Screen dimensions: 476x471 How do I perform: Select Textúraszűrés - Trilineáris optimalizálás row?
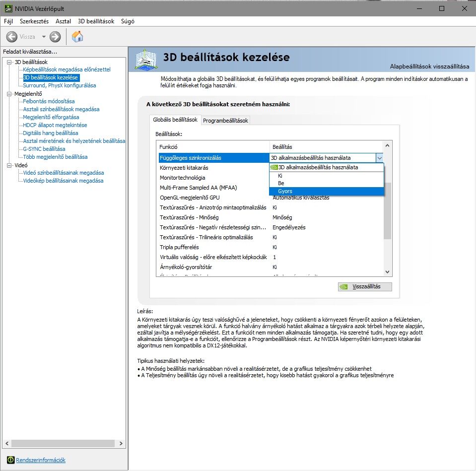pos(271,237)
